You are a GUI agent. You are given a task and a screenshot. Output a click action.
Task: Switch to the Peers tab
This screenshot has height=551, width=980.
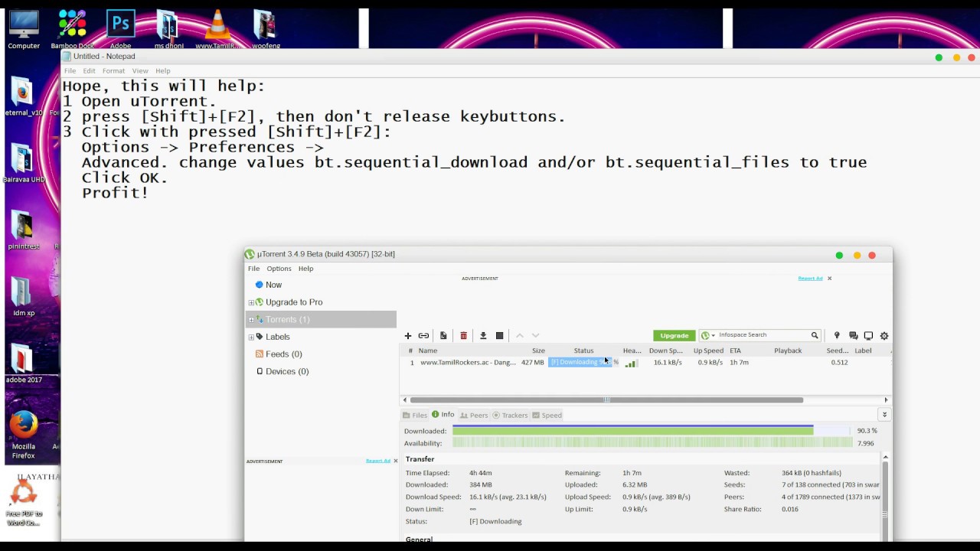474,415
